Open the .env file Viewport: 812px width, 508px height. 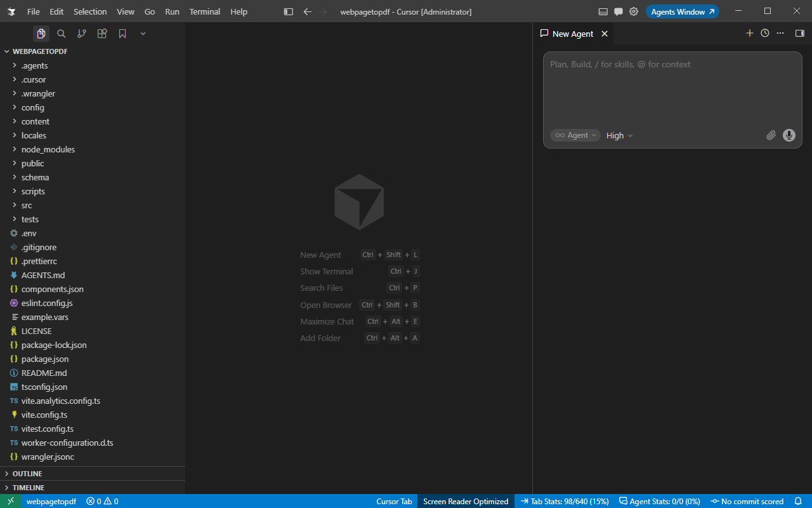[93, 233]
